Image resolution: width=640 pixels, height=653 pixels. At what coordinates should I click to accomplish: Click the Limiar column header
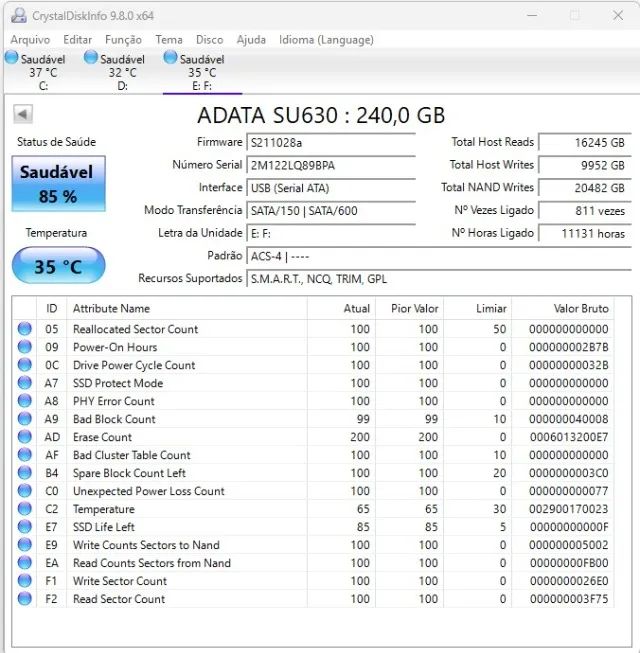click(478, 308)
